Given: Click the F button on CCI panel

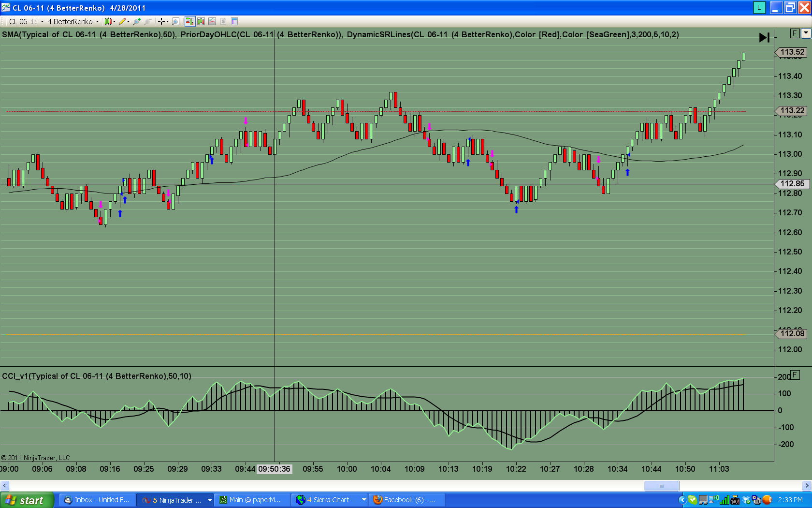Looking at the screenshot, I should [x=795, y=375].
